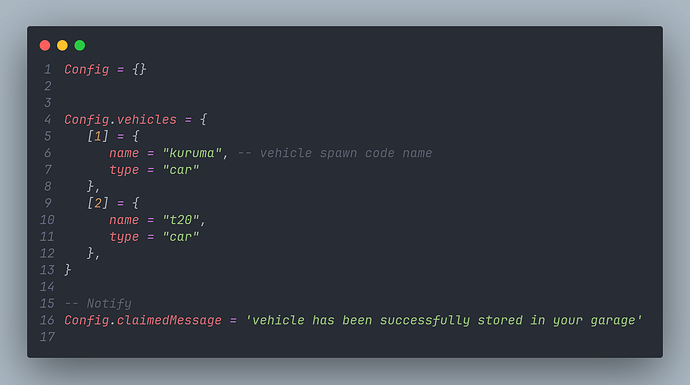Click line number 1 in gutter

48,70
